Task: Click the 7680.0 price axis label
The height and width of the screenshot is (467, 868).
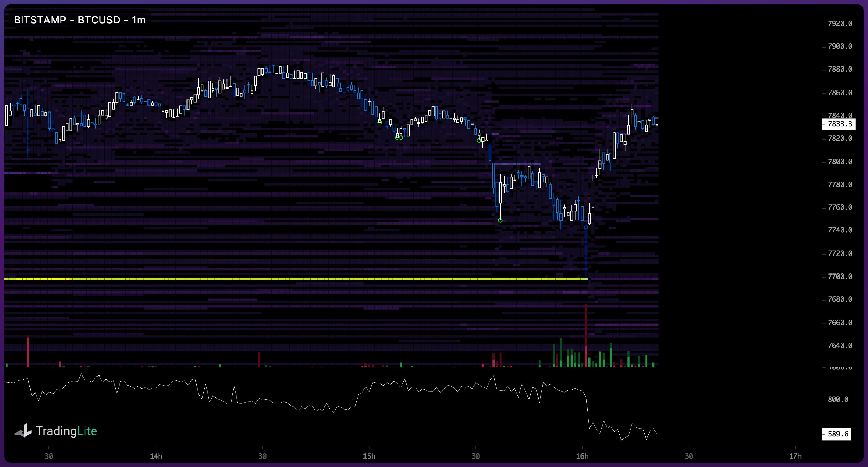Action: 840,299
